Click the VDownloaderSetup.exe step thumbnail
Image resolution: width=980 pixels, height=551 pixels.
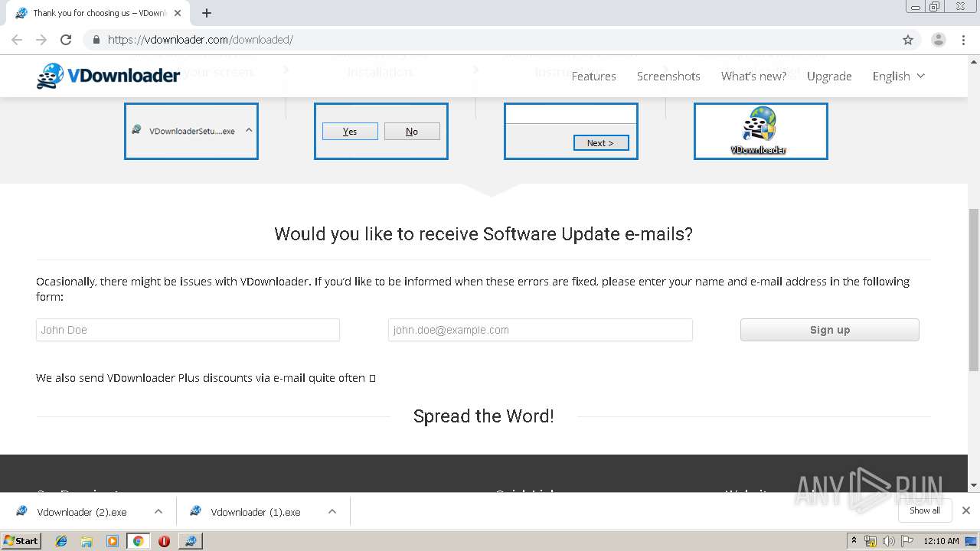pyautogui.click(x=191, y=131)
